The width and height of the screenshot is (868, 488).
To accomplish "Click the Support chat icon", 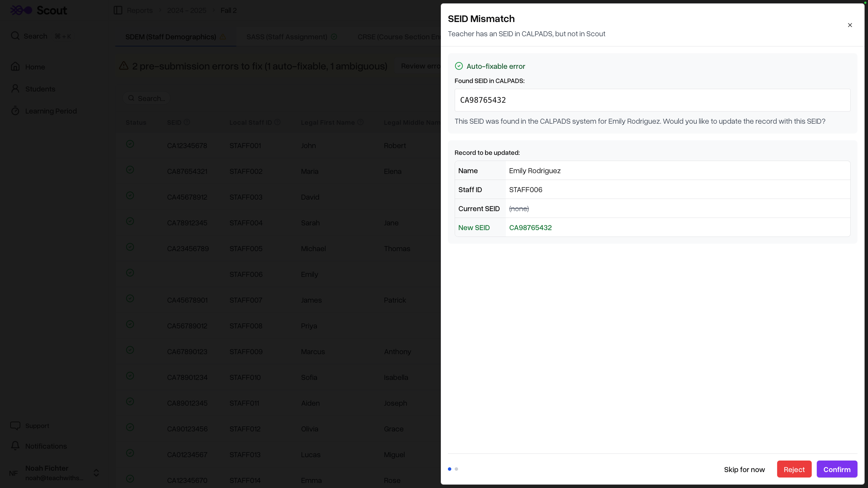I will coord(15,426).
